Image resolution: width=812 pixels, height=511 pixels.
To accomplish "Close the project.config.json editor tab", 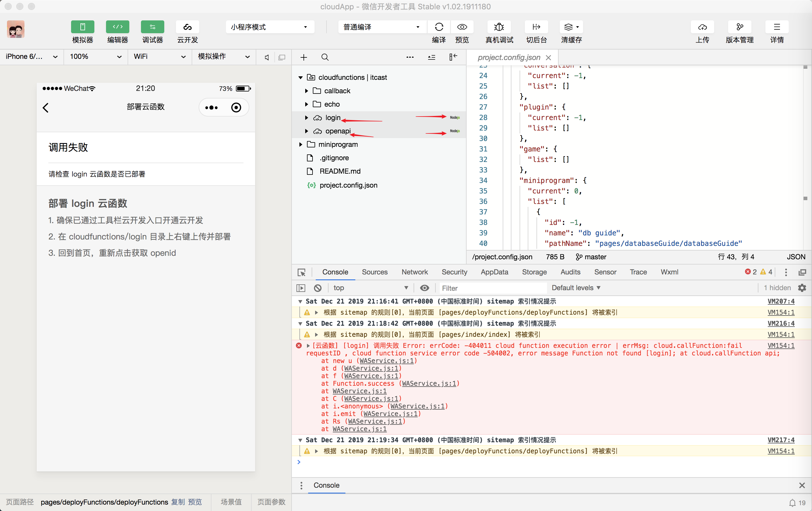I will point(548,58).
